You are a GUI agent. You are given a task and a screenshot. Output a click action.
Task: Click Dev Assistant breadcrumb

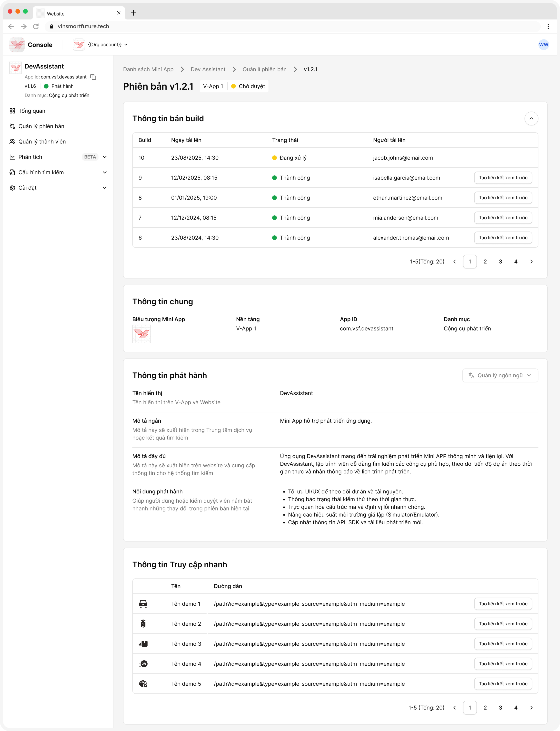[x=208, y=69]
